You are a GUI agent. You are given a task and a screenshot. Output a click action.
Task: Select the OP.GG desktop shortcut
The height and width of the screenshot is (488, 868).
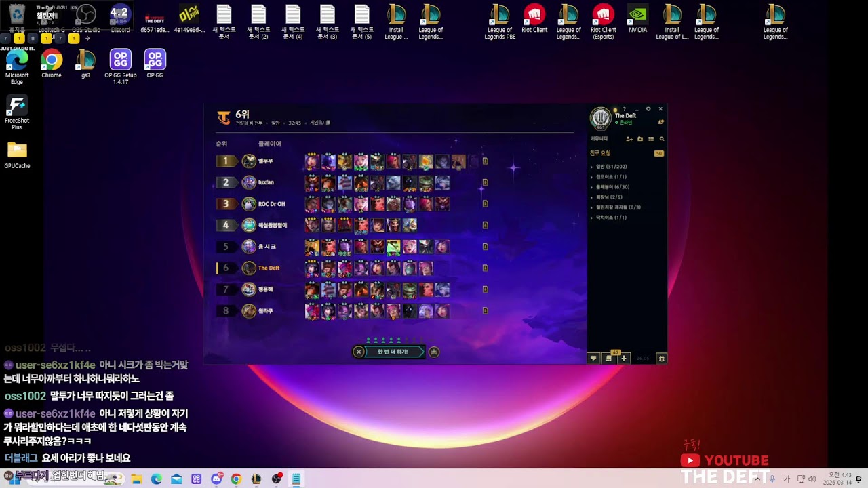155,64
